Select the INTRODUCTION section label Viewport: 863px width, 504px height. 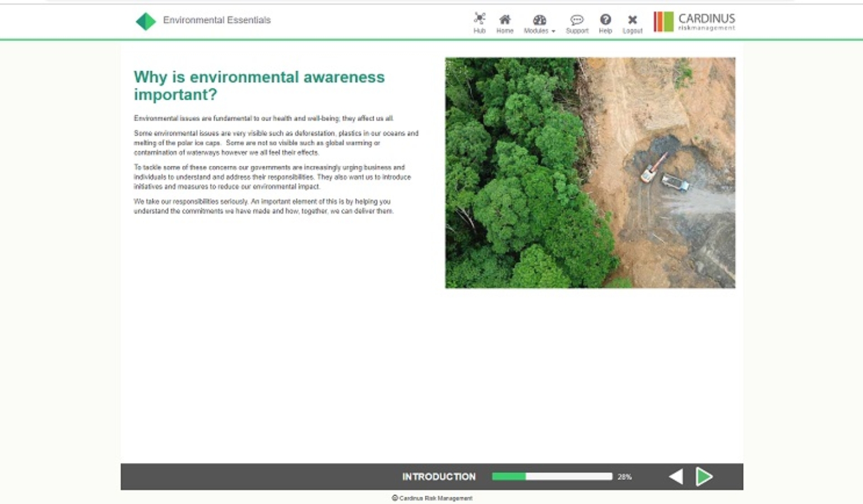439,477
